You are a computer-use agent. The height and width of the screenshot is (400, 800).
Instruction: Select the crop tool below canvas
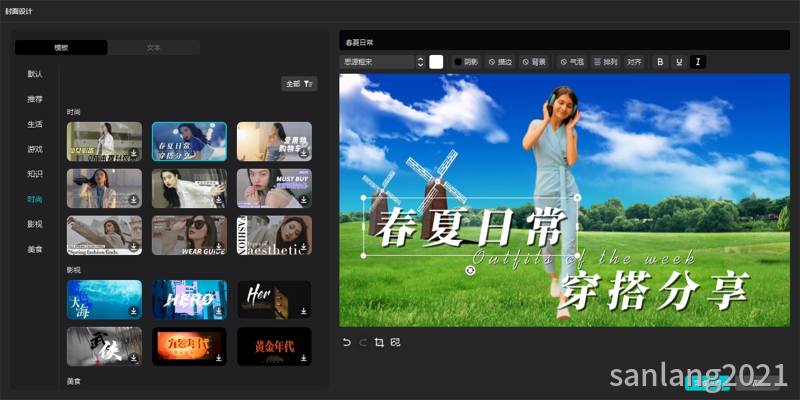click(379, 342)
